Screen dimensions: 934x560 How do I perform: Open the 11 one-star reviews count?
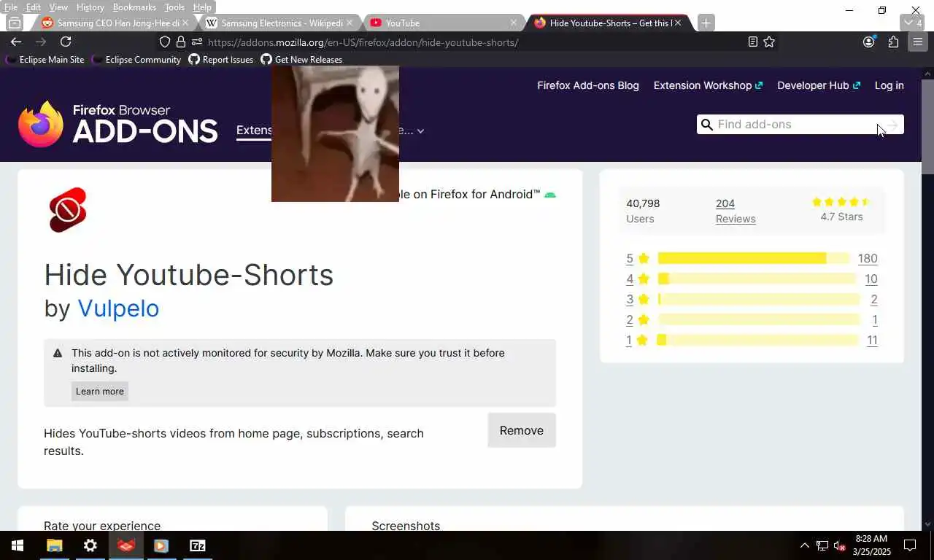pyautogui.click(x=872, y=340)
